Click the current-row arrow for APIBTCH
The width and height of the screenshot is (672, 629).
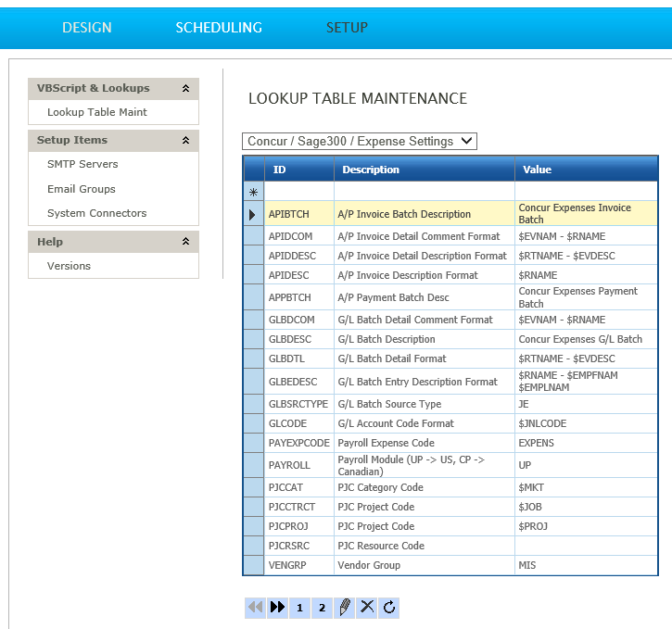pos(253,214)
